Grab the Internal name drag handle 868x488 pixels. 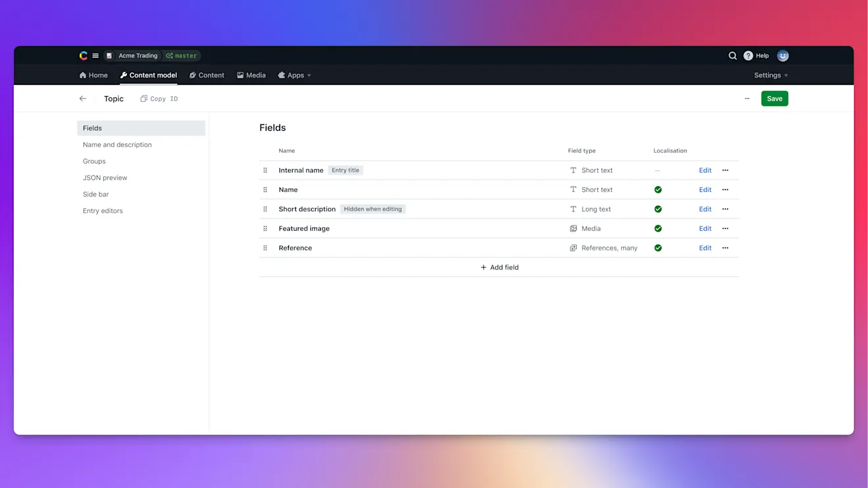pyautogui.click(x=265, y=170)
